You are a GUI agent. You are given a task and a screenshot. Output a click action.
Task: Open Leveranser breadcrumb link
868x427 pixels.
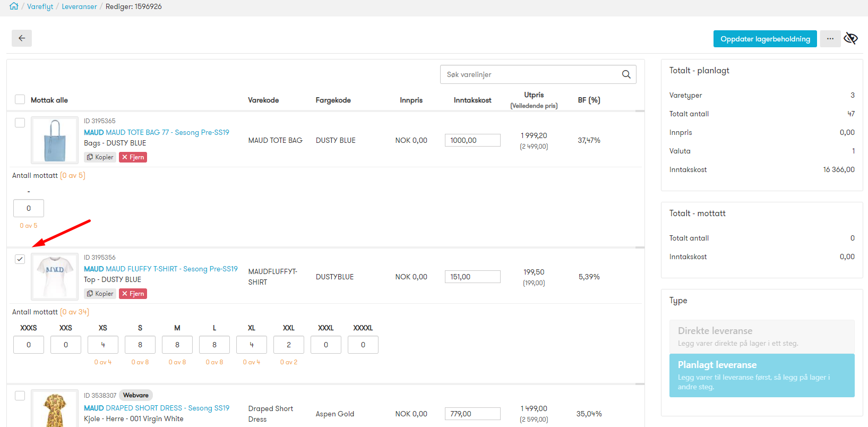[x=79, y=6]
